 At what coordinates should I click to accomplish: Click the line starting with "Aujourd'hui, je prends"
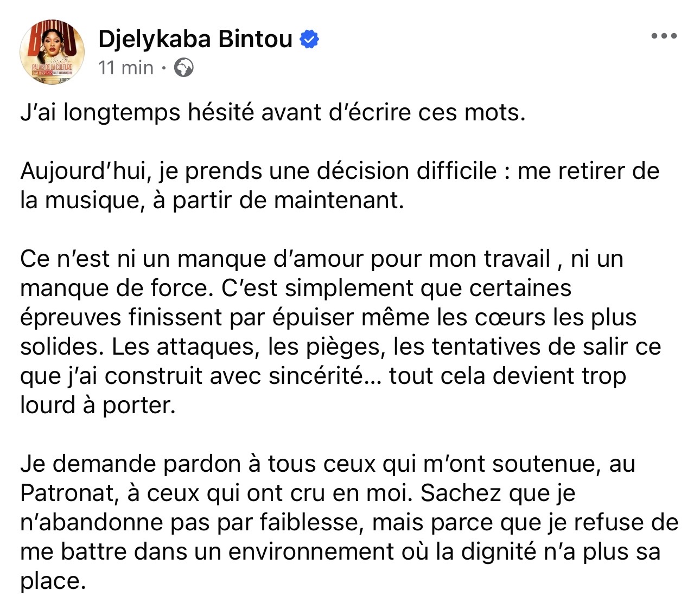pyautogui.click(x=339, y=171)
